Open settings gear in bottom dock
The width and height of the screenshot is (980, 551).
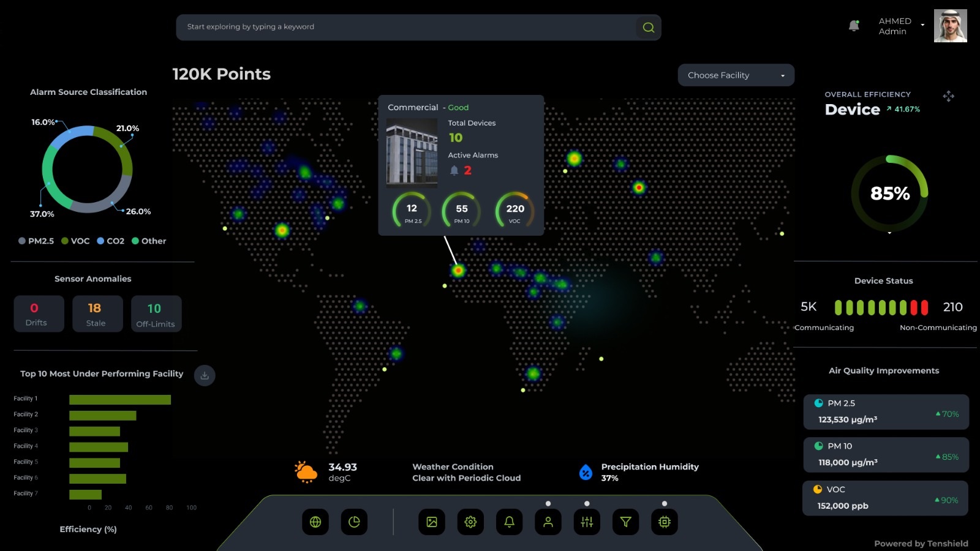470,522
